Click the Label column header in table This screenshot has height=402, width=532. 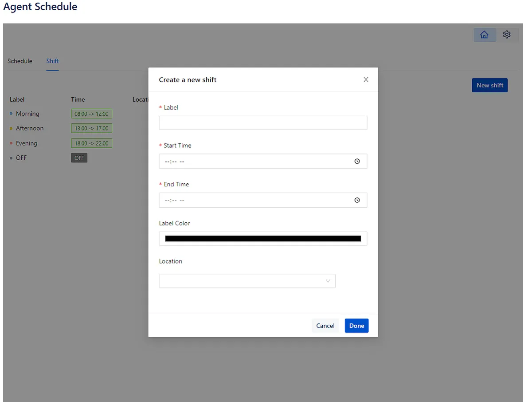(17, 99)
